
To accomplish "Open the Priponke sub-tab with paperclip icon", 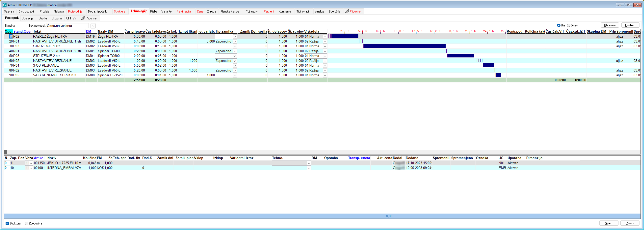I will tap(89, 18).
